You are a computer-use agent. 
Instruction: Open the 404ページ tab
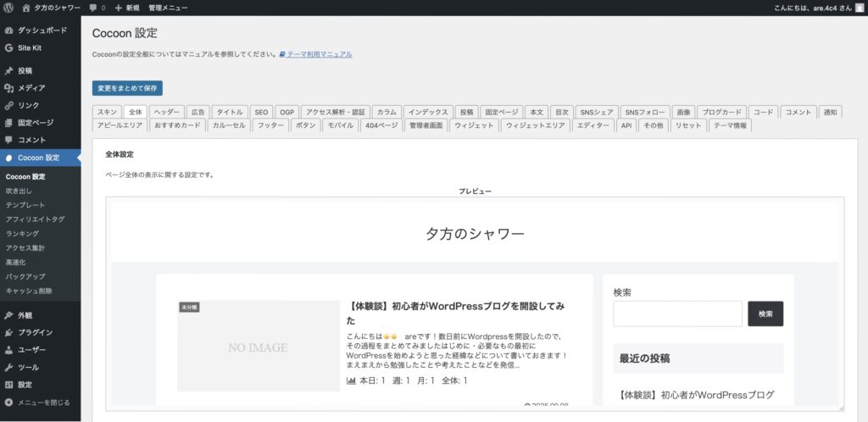tap(381, 125)
